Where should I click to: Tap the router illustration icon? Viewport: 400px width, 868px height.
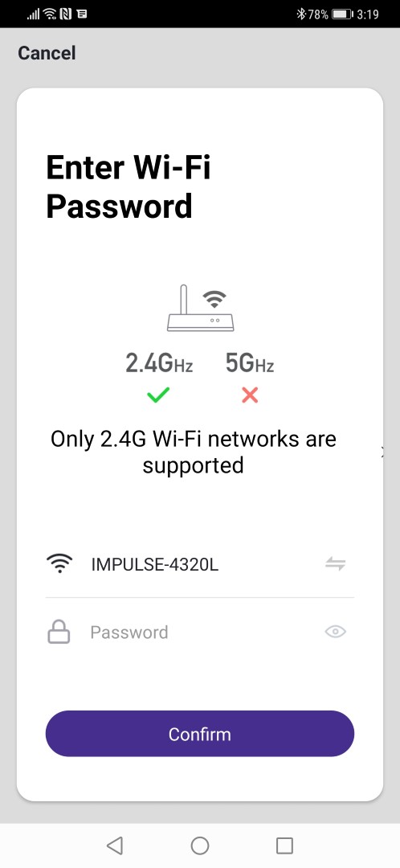[200, 308]
